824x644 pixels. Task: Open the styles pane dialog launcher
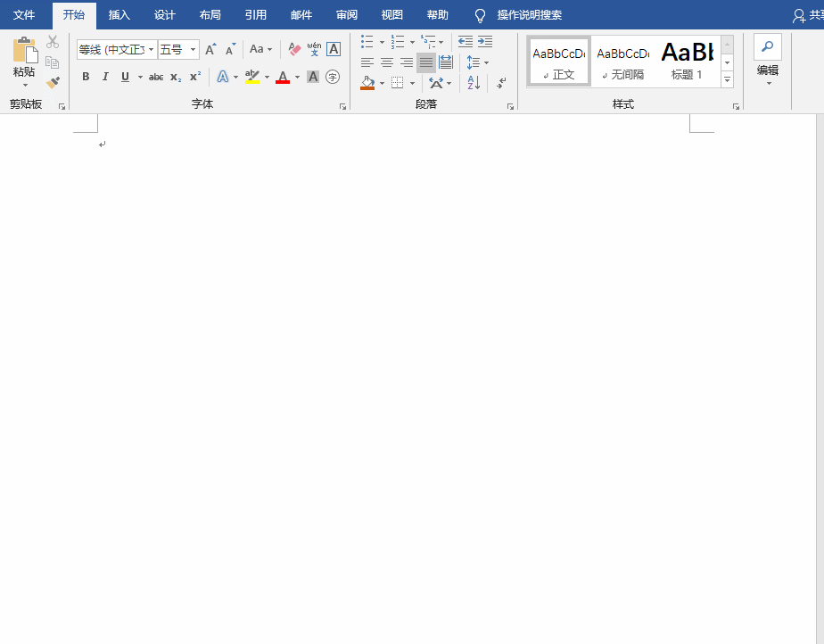click(736, 107)
